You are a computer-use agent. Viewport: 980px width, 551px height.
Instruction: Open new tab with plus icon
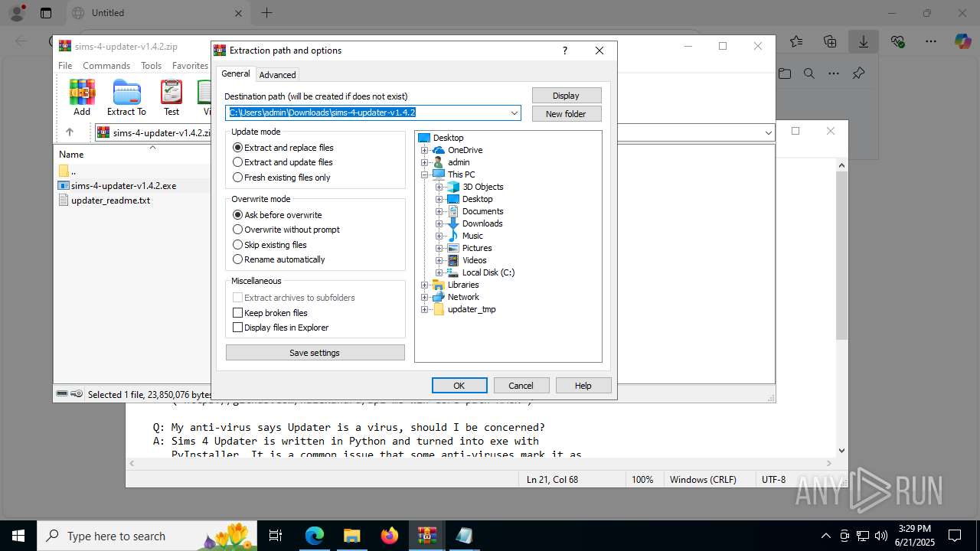[266, 13]
